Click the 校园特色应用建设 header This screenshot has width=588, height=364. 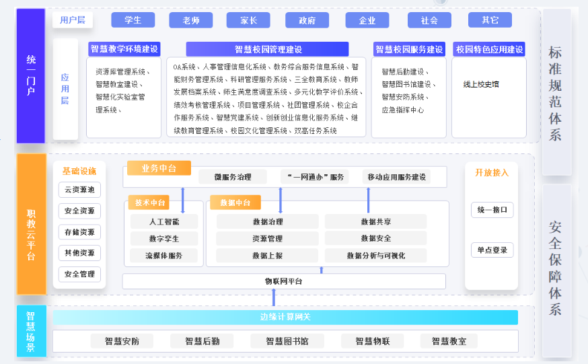pyautogui.click(x=489, y=49)
